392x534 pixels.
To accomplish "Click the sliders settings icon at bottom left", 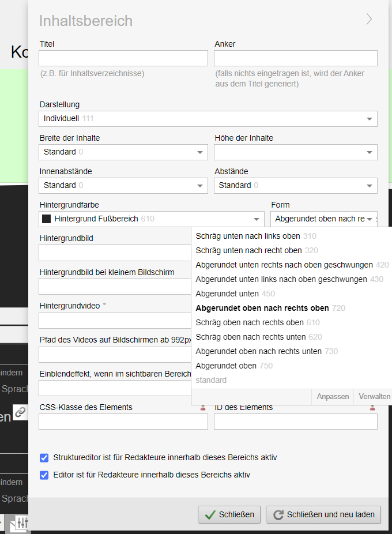I will tap(22, 522).
